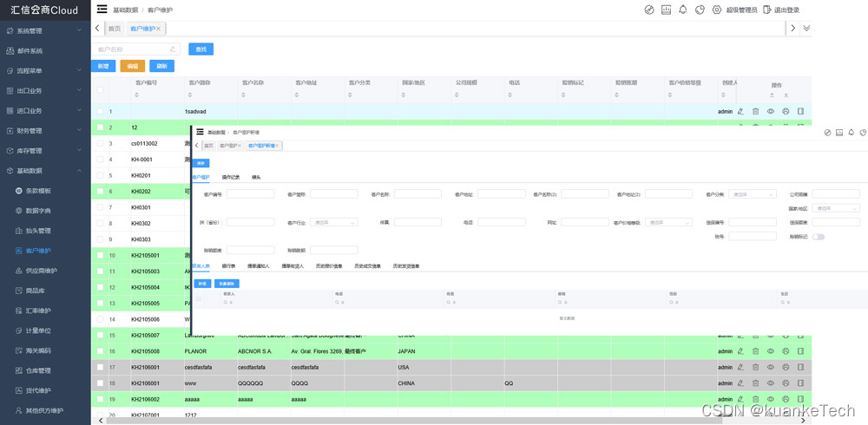
Task: Click 客户编号 input field in overlay form
Action: [x=250, y=193]
